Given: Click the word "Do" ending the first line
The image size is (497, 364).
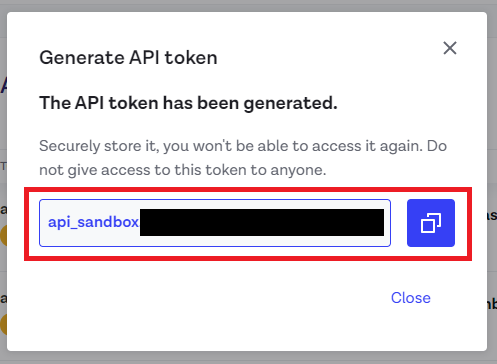Looking at the screenshot, I should 437,146.
